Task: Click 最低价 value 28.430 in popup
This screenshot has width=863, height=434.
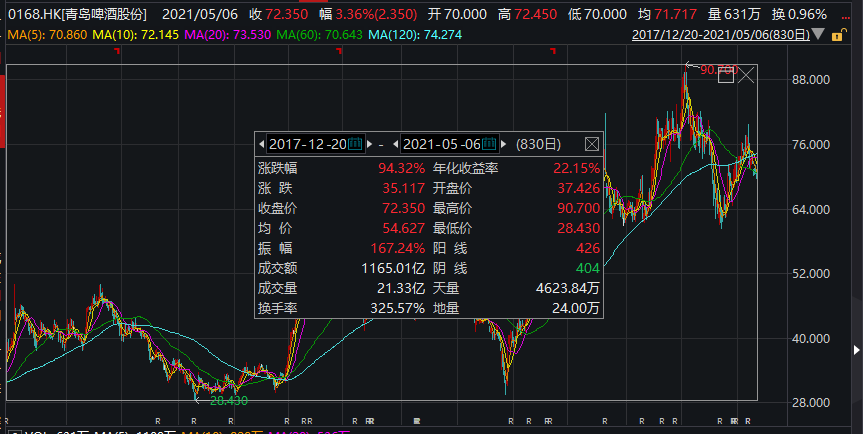Action: click(x=578, y=228)
